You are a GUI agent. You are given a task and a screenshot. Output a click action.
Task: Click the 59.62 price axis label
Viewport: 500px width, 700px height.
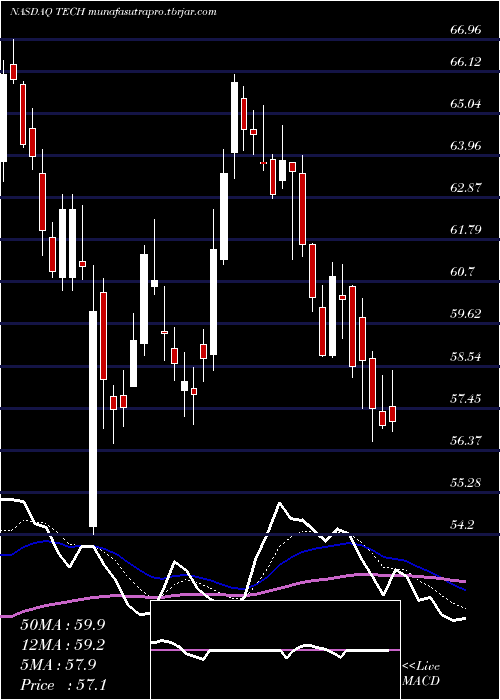466,314
